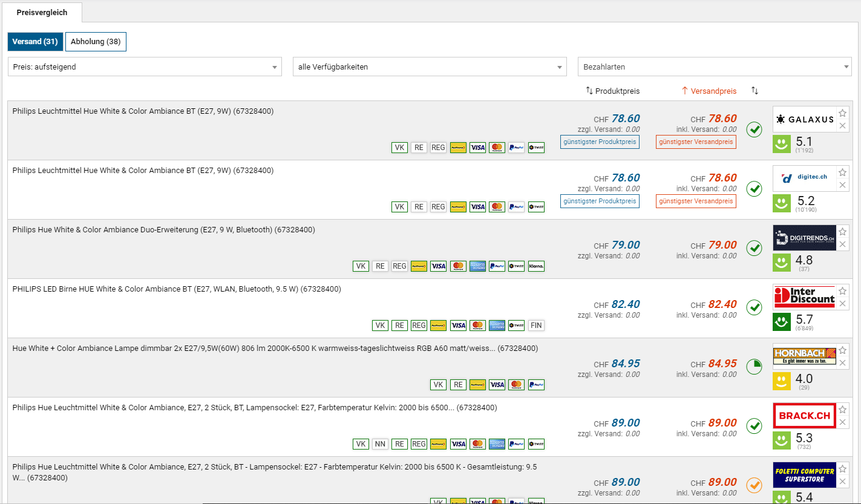The image size is (861, 504).
Task: Click the Galaxus shop logo
Action: coord(804,119)
